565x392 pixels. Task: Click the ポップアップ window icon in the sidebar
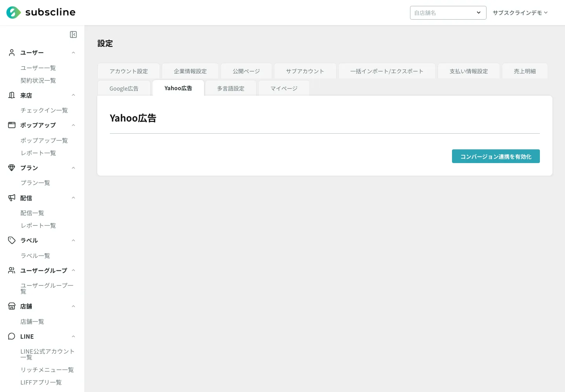coord(12,125)
